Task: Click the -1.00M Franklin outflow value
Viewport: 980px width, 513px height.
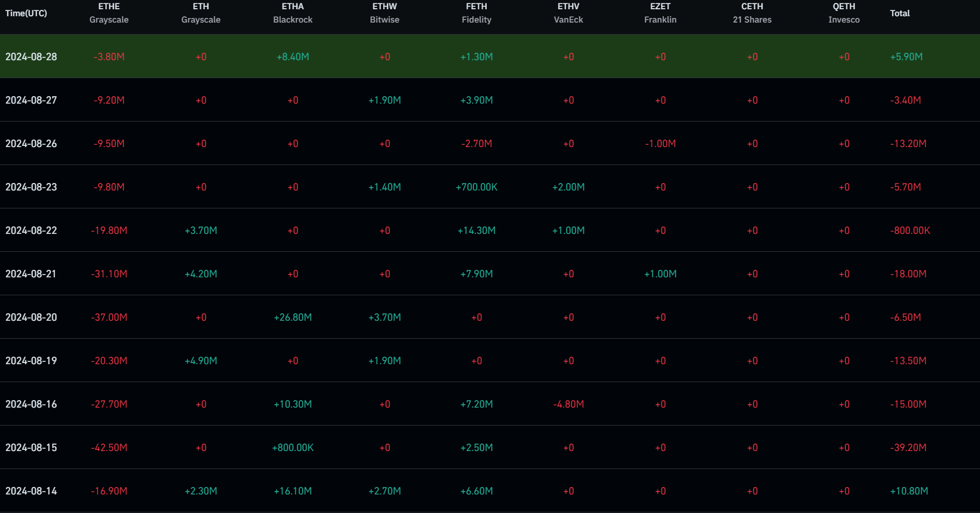Action: click(x=660, y=144)
